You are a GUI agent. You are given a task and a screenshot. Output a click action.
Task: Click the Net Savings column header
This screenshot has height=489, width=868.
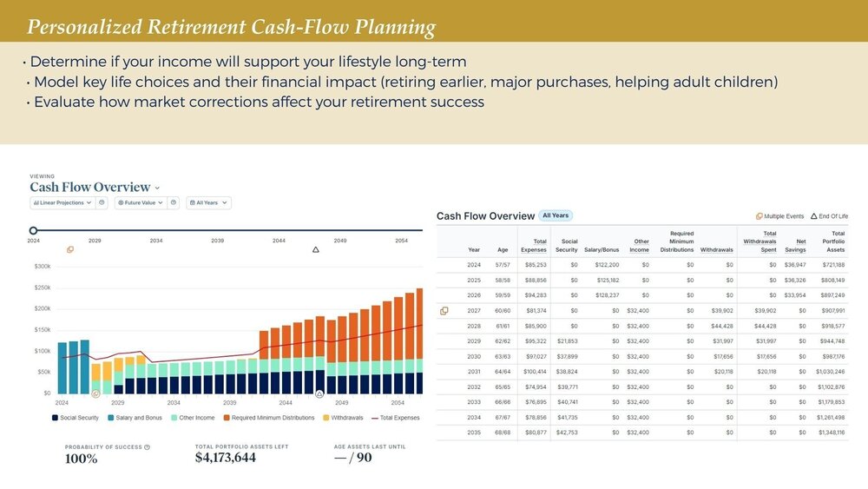coord(793,245)
